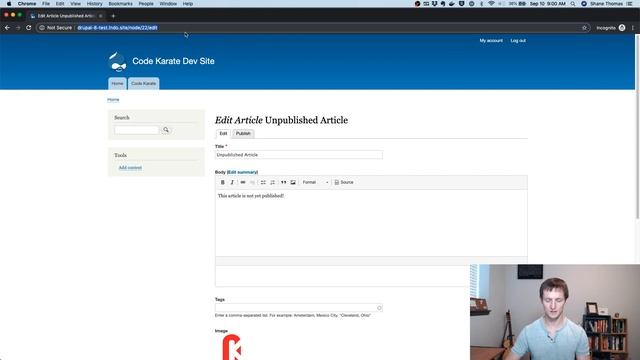Click the Drupal drop logo
Screen dimensions: 640x360
pos(118,62)
